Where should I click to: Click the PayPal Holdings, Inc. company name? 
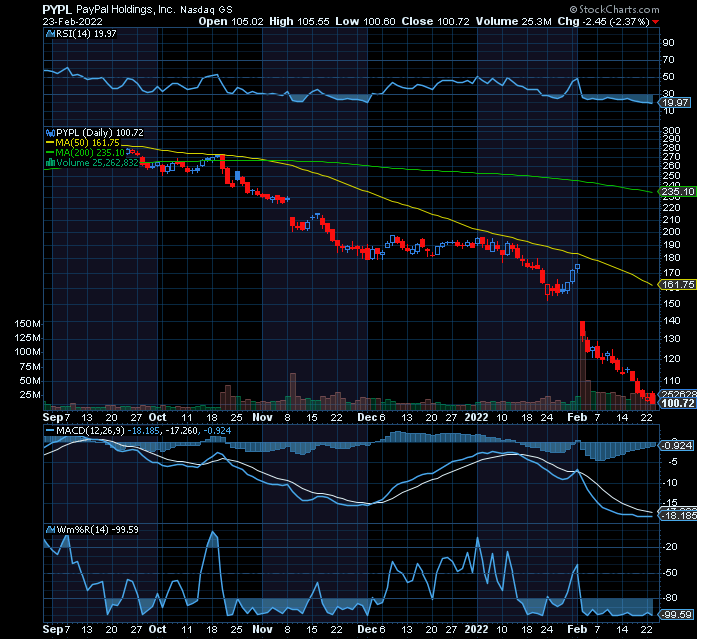tap(125, 10)
